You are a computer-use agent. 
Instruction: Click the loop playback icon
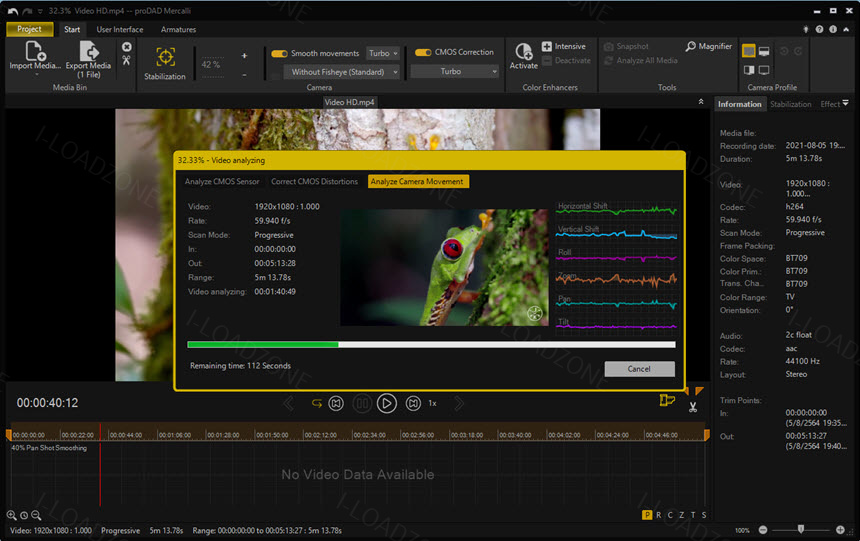coord(316,403)
